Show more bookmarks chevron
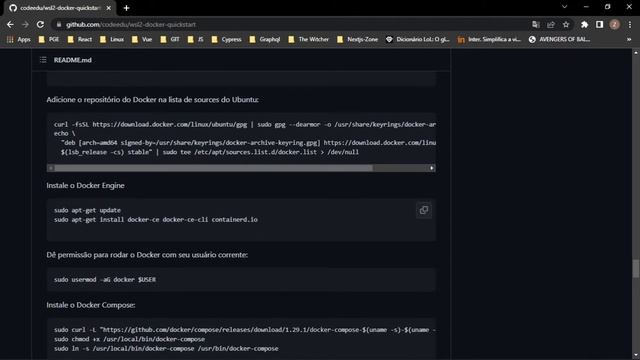This screenshot has width=640, height=360. click(629, 39)
